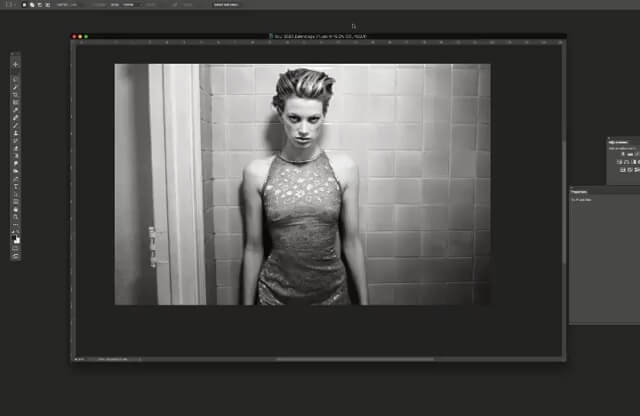
Task: Open the Edit Toolbar three-dots menu
Action: [16, 225]
